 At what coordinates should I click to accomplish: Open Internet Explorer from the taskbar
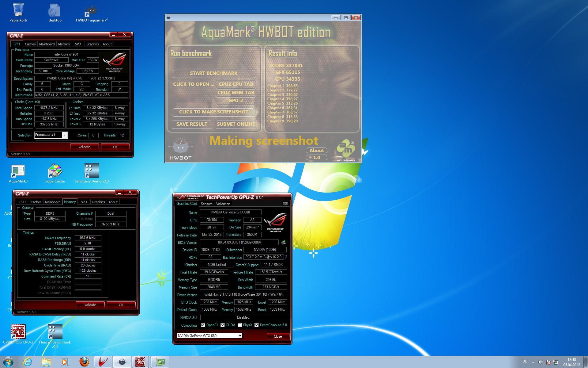pos(28,362)
